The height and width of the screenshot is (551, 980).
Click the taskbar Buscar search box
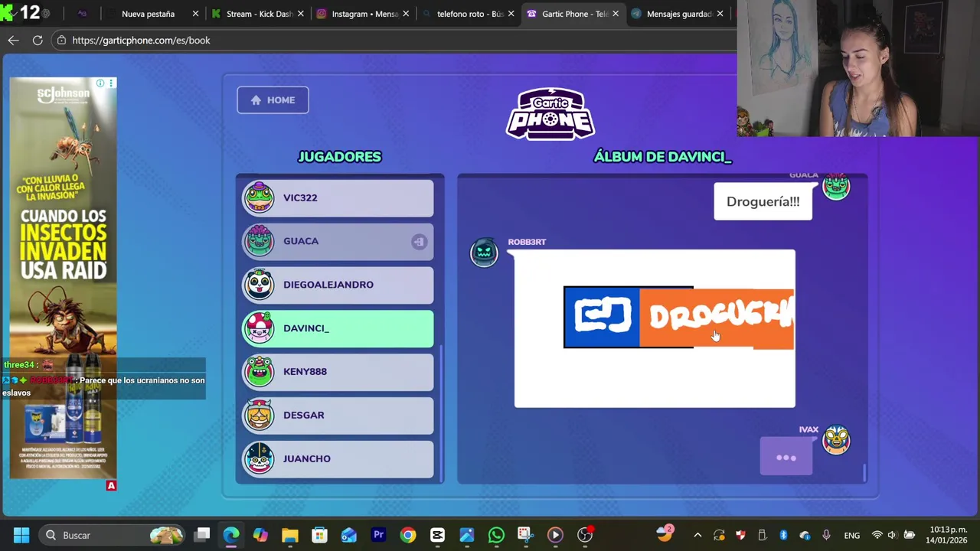tap(113, 535)
